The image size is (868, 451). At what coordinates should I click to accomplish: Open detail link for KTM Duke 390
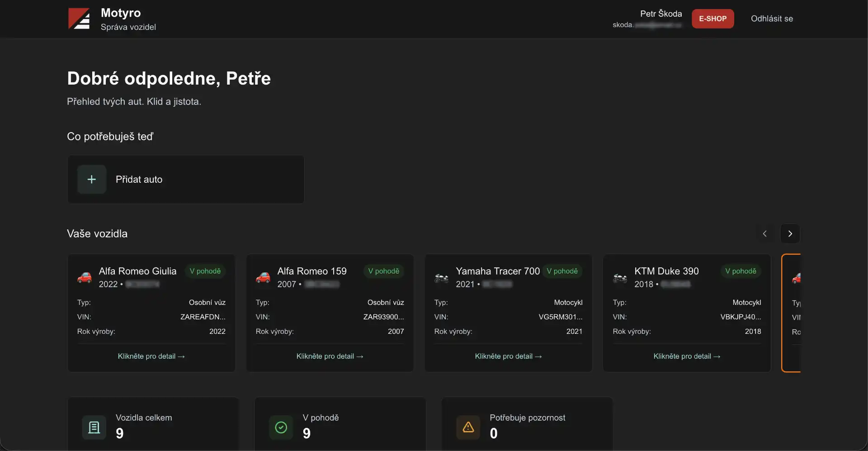click(x=687, y=356)
